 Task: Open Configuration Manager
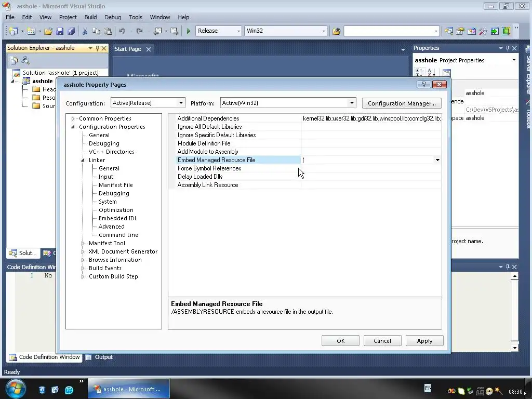(402, 103)
